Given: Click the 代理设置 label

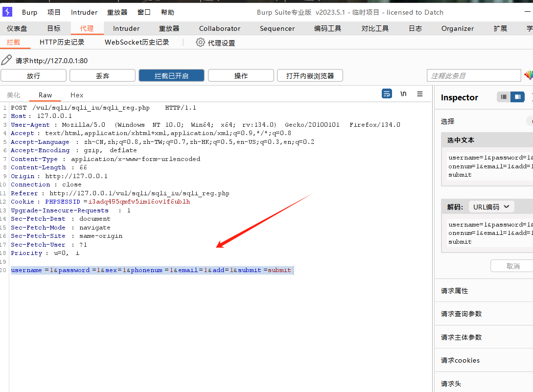Looking at the screenshot, I should [221, 43].
